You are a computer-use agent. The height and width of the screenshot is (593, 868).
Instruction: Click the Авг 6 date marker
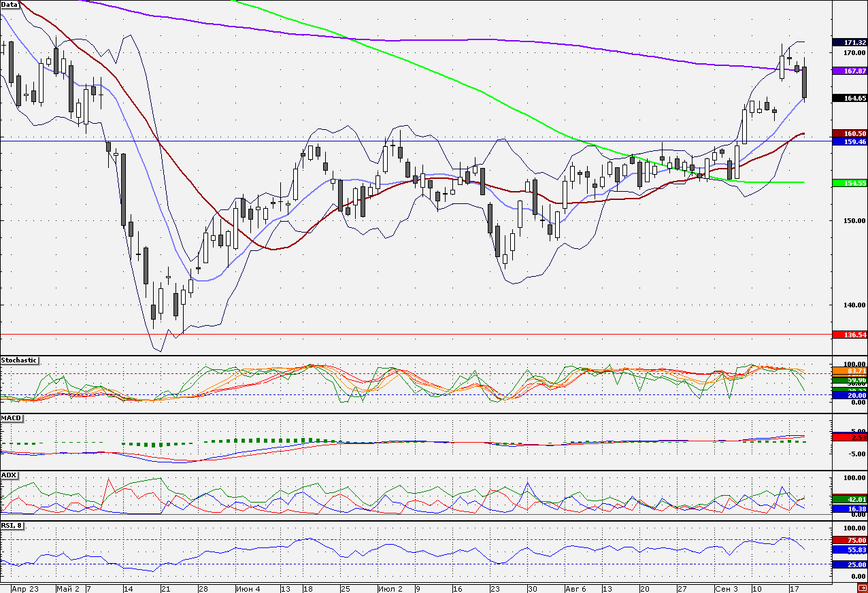point(576,588)
